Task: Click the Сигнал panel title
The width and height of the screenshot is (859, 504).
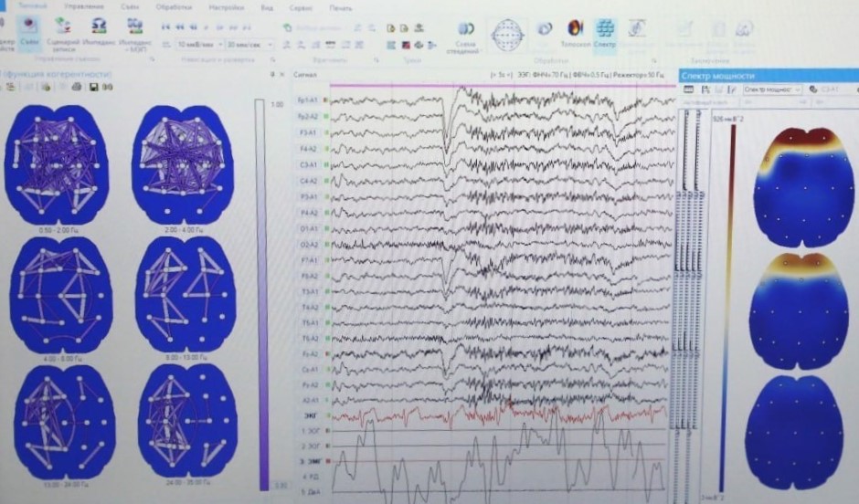Action: click(304, 75)
